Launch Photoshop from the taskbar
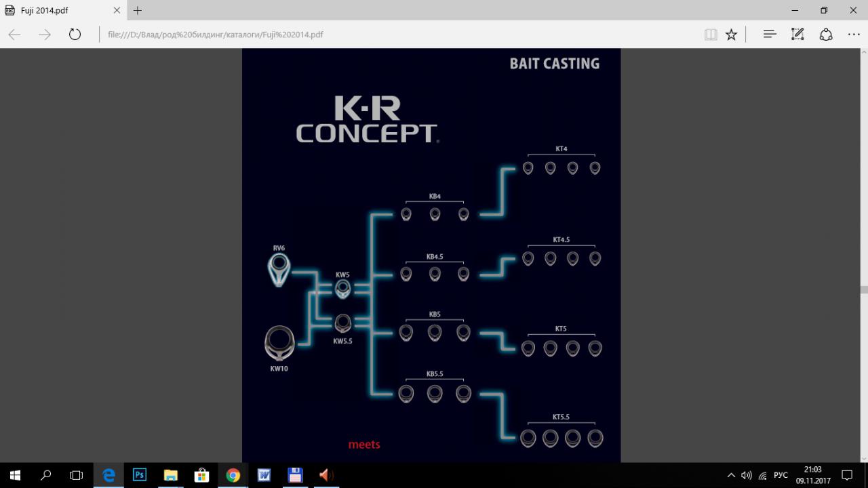Image resolution: width=868 pixels, height=488 pixels. click(140, 475)
